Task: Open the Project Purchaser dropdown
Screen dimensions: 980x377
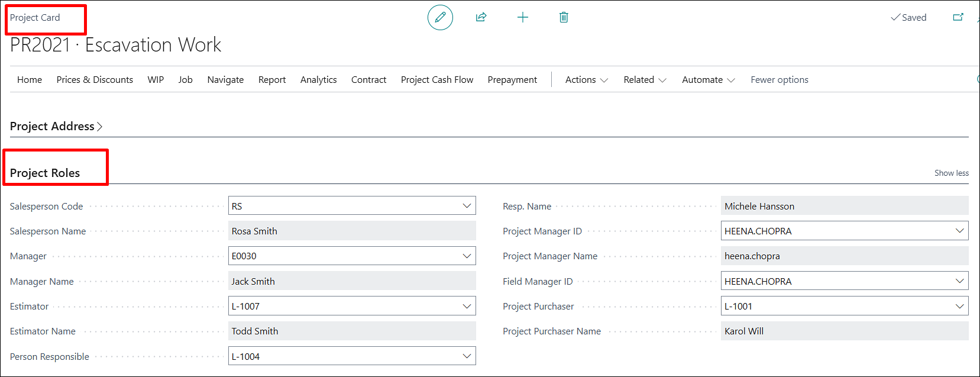Action: tap(960, 306)
